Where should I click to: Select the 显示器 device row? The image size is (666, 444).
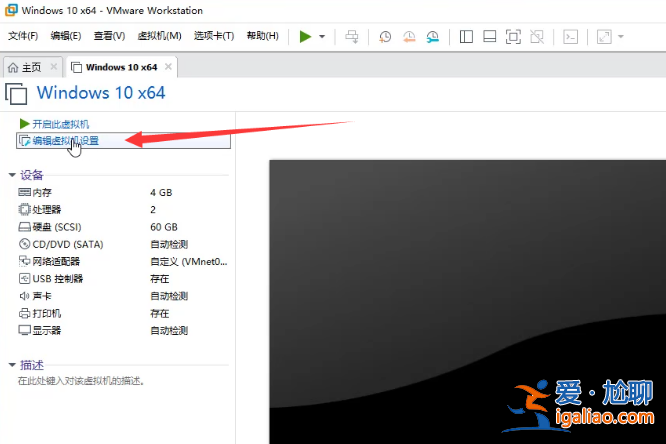(123, 331)
